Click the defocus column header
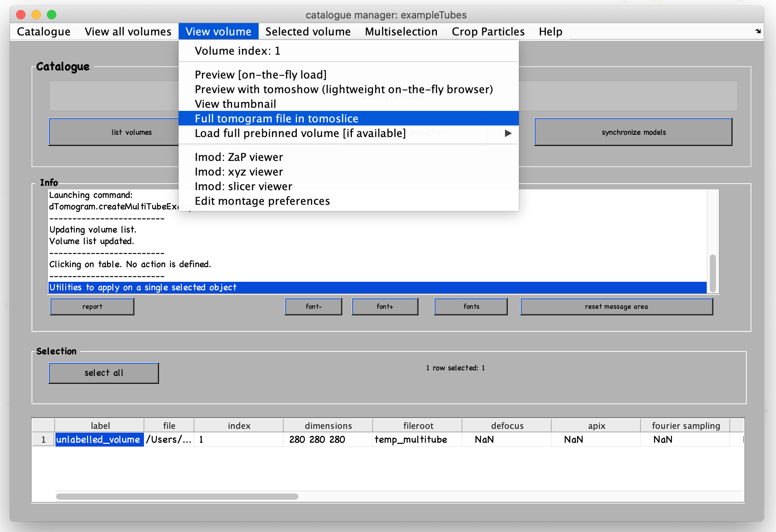Viewport: 776px width, 532px height. [x=507, y=426]
